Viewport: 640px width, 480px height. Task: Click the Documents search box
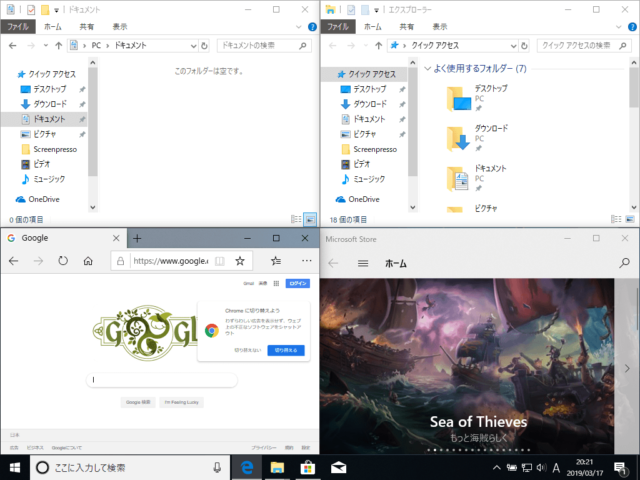click(x=264, y=45)
